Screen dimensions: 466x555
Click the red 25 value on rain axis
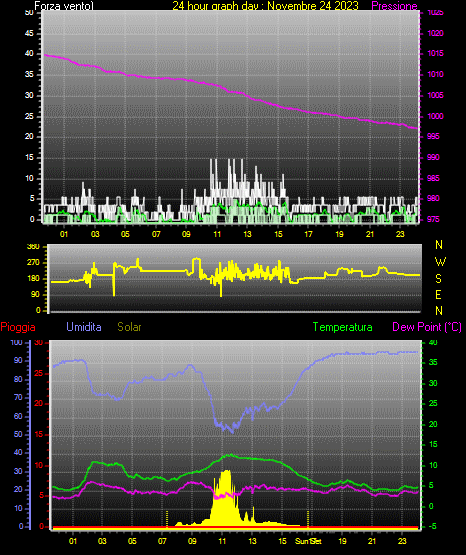[39, 373]
